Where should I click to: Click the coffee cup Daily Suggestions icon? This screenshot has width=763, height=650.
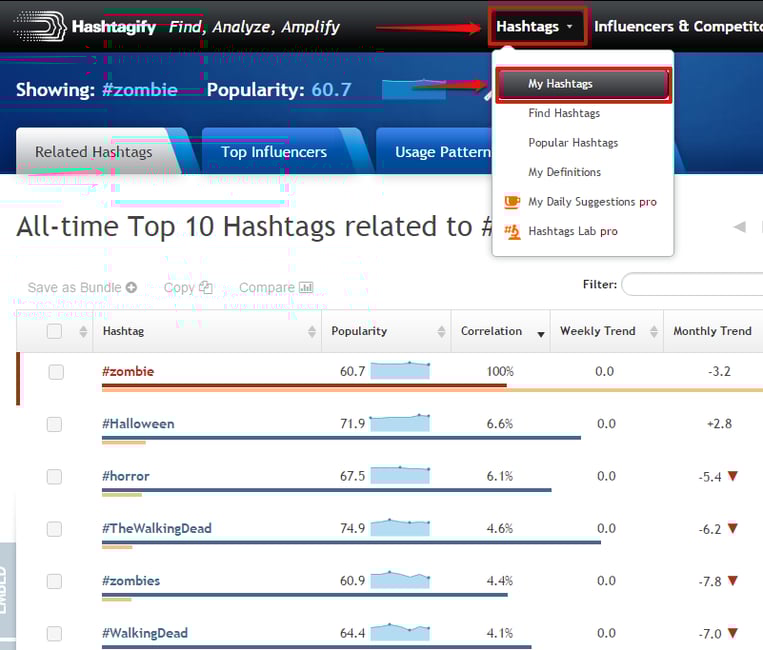[x=512, y=201]
